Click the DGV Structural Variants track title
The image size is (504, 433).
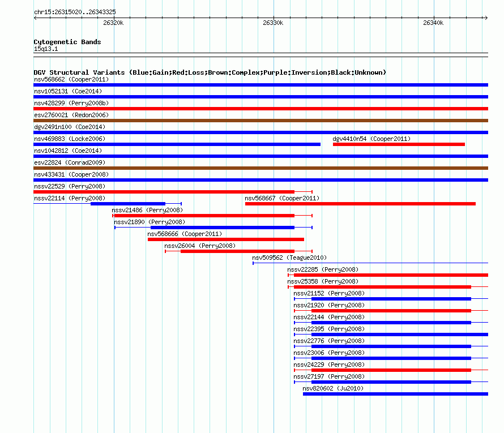(x=210, y=72)
